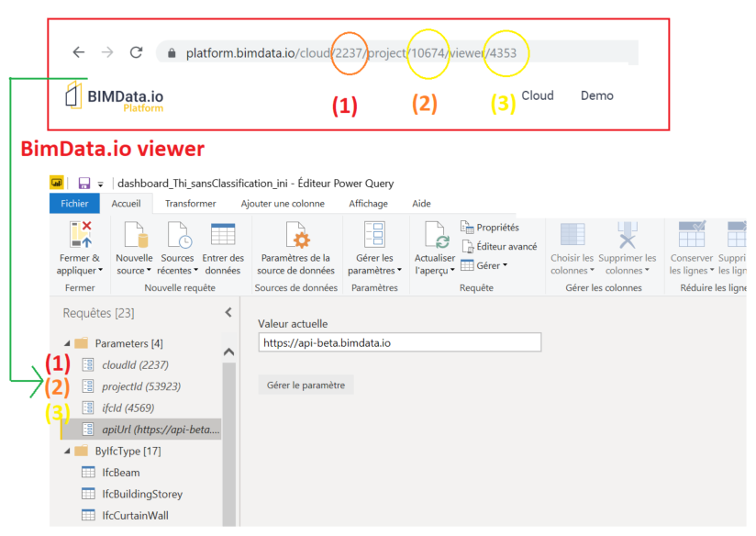Viewport: 756px width, 536px height.
Task: Click Gérer les paramètres icon
Action: (x=374, y=235)
